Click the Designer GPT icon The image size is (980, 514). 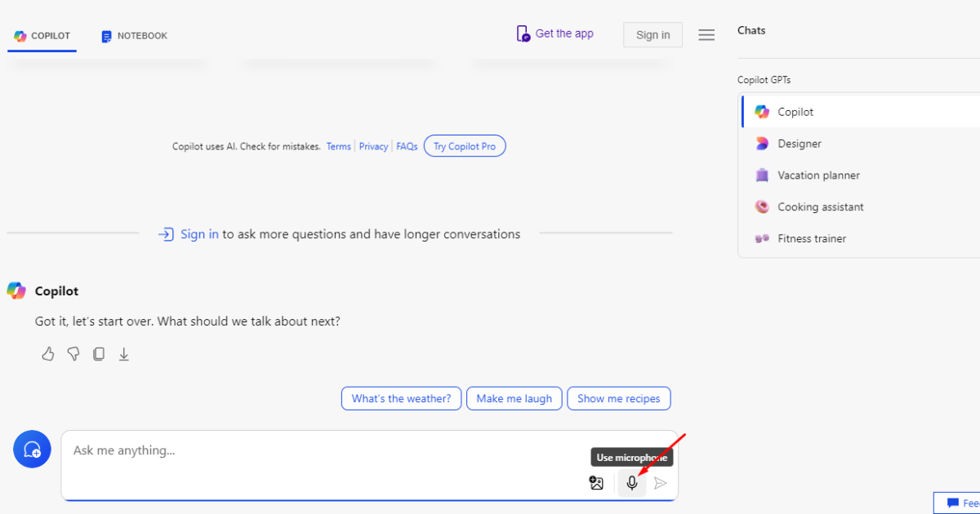click(762, 144)
